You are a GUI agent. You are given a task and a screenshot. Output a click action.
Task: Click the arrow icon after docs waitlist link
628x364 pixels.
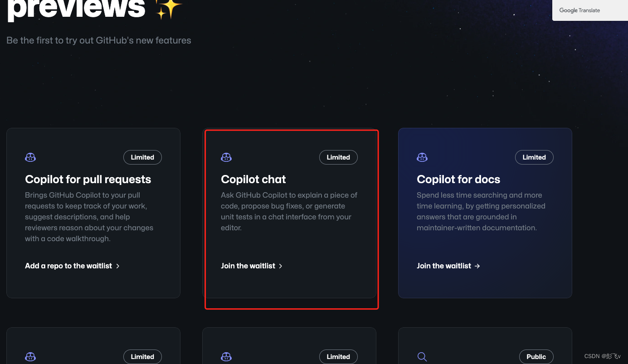click(x=477, y=266)
